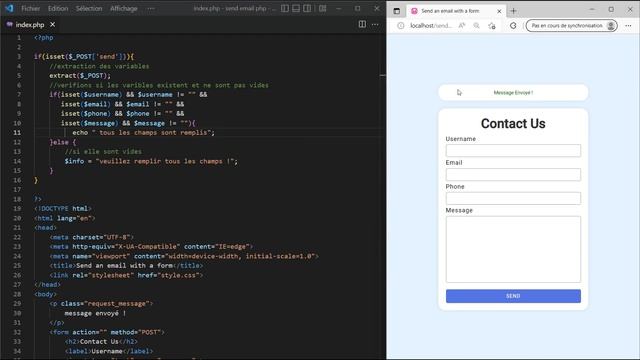Image resolution: width=640 pixels, height=360 pixels.
Task: Show more menus via title bar ellipsis
Action: click(151, 8)
